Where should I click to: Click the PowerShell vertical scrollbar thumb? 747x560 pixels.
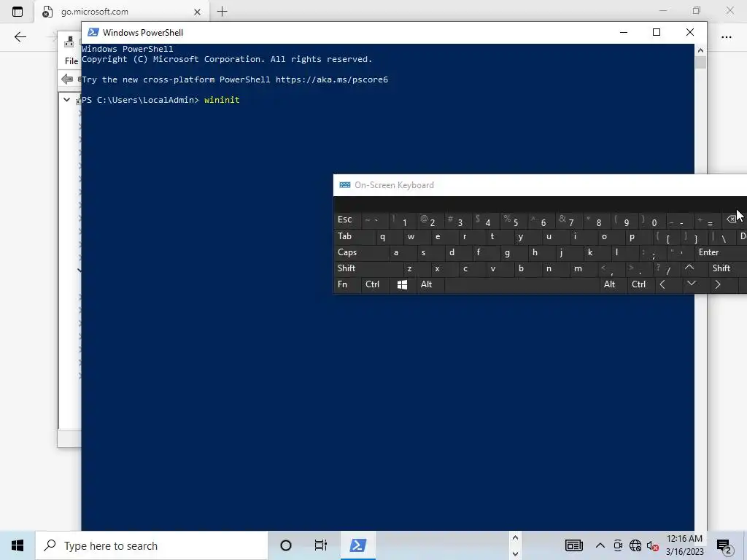point(700,63)
